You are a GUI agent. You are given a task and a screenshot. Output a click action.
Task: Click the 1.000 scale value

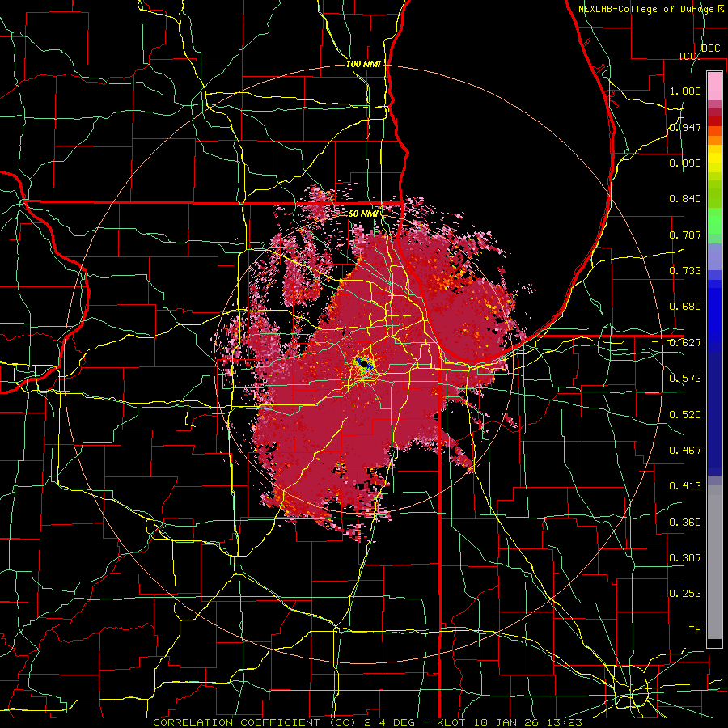pyautogui.click(x=685, y=91)
